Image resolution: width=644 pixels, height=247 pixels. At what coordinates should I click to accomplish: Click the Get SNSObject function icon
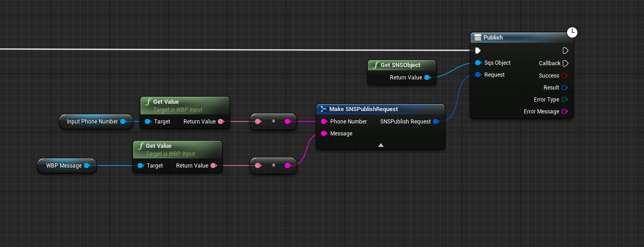coord(375,65)
